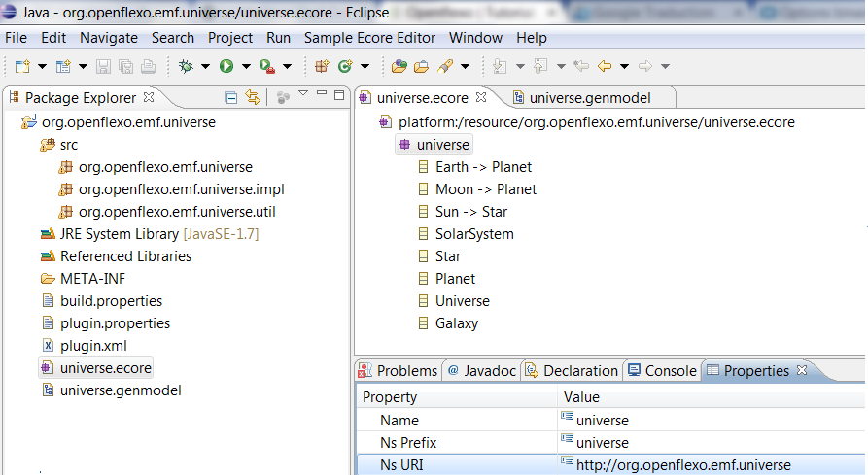Click the New wizard toolbar icon

click(x=22, y=66)
